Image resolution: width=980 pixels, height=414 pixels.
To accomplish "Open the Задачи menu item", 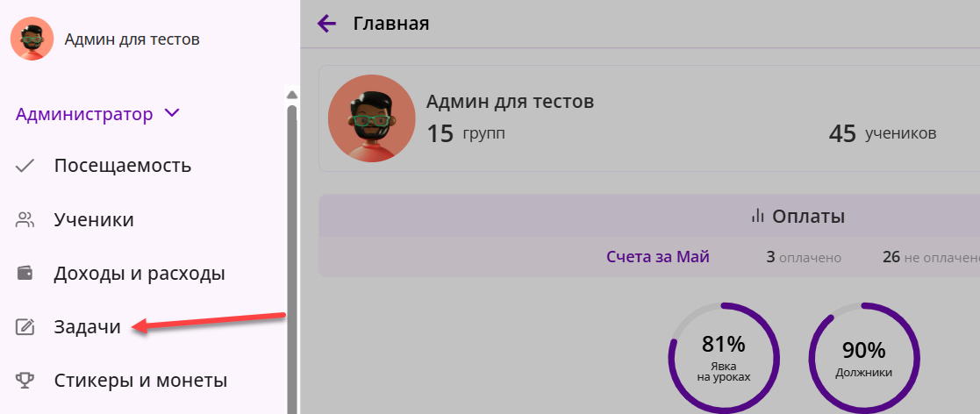I will tap(88, 326).
